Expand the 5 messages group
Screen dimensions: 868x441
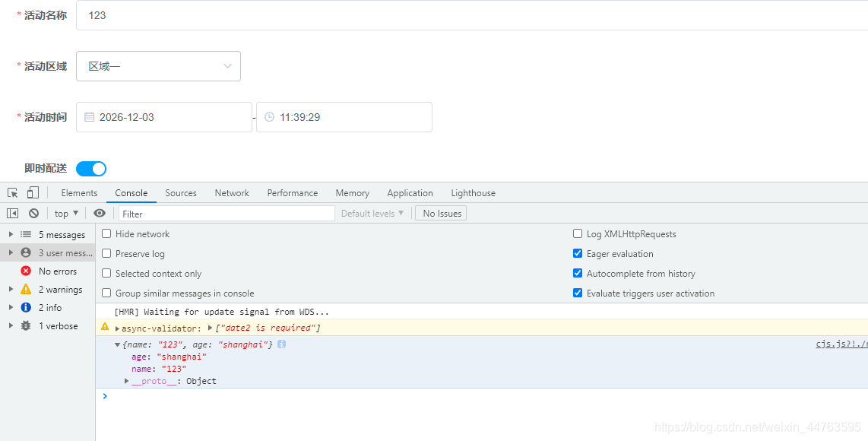[x=11, y=234]
